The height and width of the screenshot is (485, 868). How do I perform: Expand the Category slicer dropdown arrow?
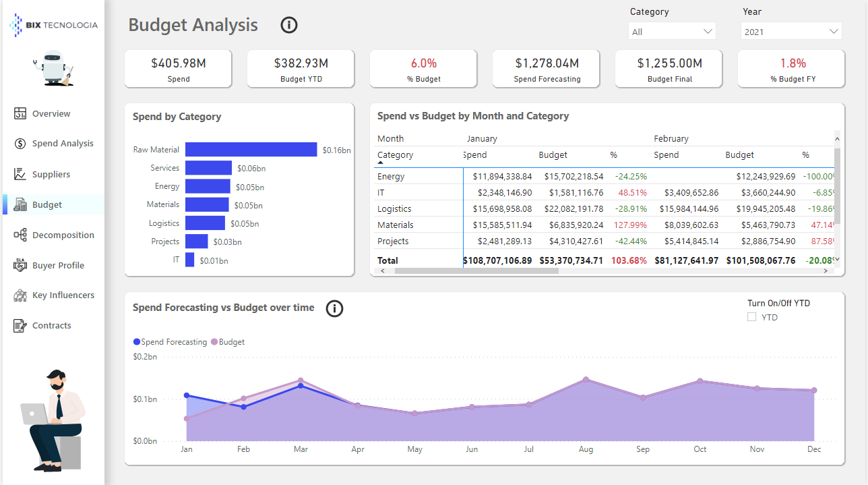[x=708, y=31]
